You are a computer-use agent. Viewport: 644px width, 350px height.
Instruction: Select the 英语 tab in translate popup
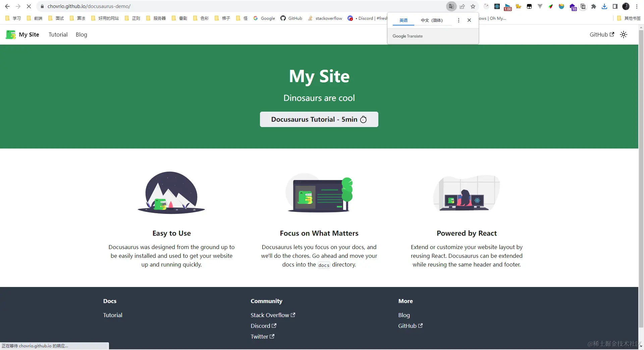404,20
